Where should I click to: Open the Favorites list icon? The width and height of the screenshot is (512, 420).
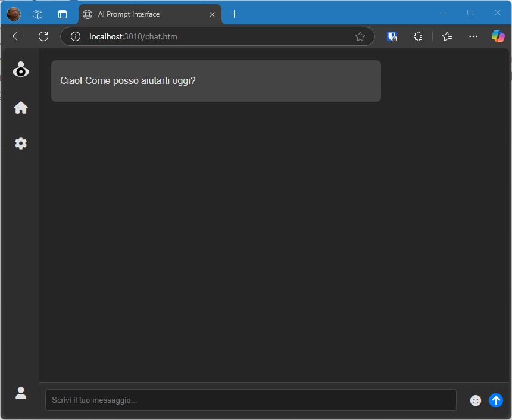pyautogui.click(x=447, y=36)
